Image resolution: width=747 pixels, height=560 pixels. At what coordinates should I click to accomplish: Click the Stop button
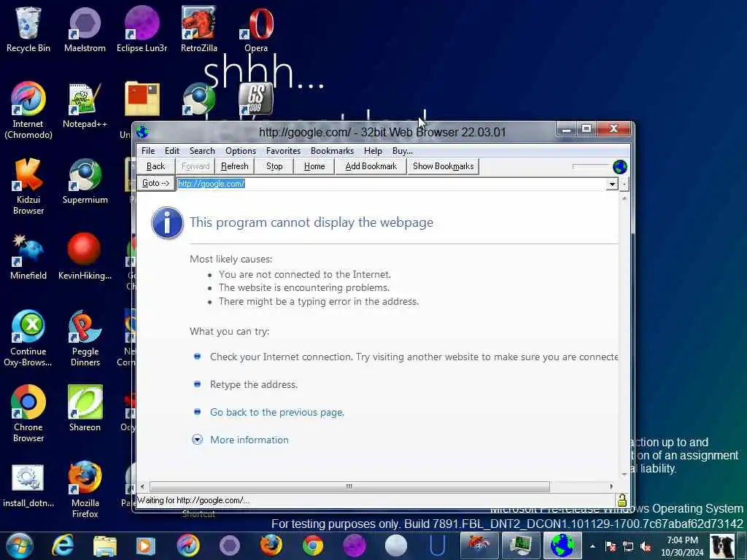[274, 166]
